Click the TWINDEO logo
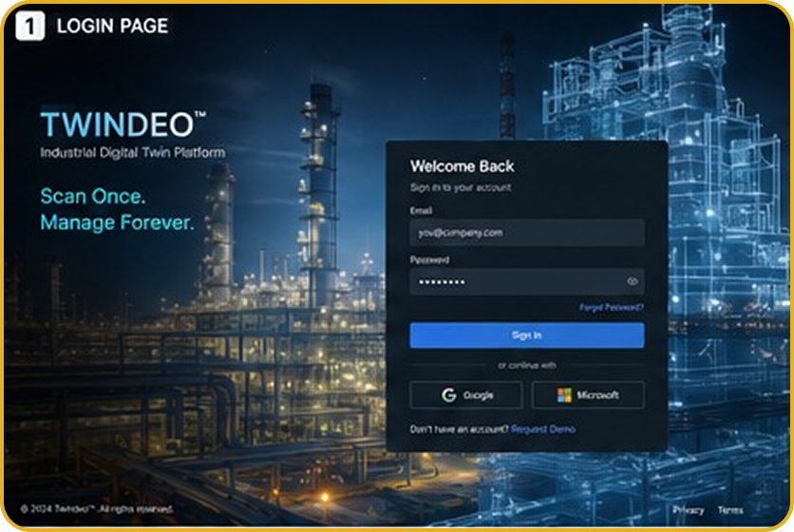The height and width of the screenshot is (532, 794). click(x=123, y=124)
